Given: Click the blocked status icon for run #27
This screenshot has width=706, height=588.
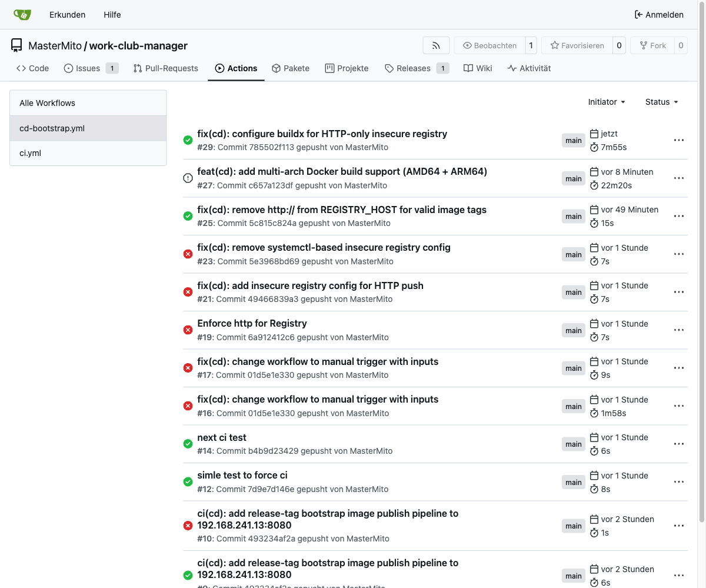Looking at the screenshot, I should click(188, 178).
